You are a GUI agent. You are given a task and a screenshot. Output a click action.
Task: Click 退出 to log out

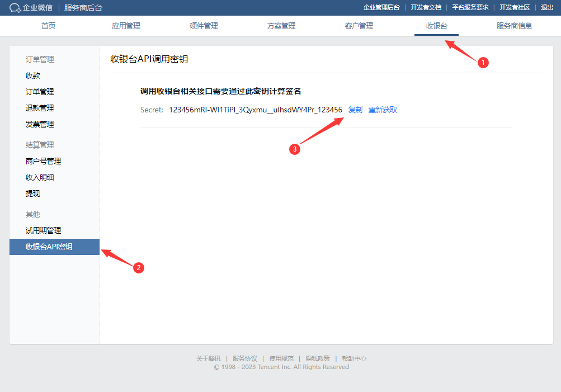(x=547, y=7)
